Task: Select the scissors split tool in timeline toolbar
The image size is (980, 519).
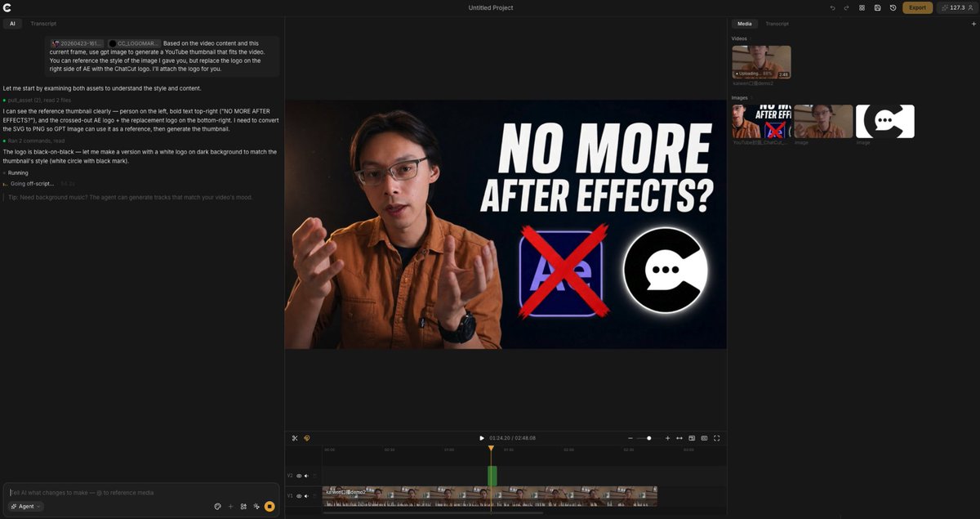Action: pyautogui.click(x=295, y=438)
